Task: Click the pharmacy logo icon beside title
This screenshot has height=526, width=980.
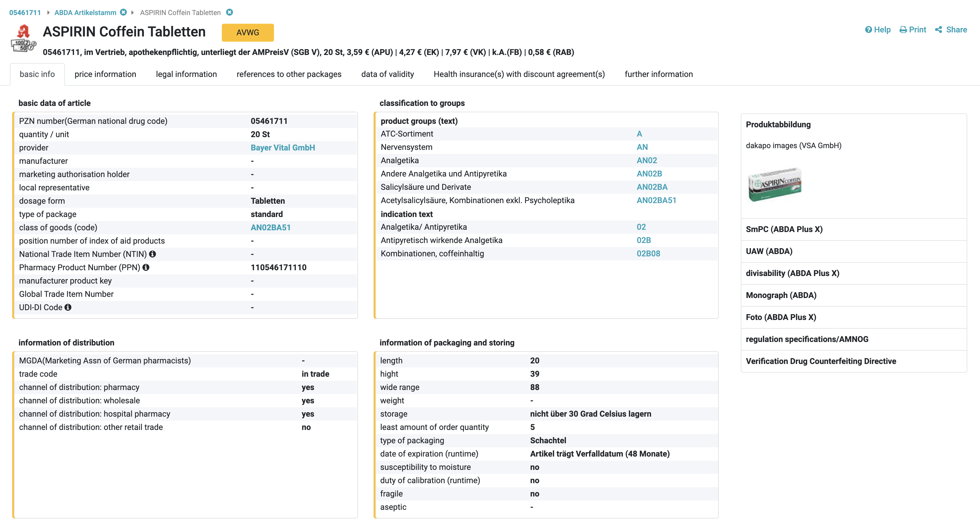Action: coord(23,38)
